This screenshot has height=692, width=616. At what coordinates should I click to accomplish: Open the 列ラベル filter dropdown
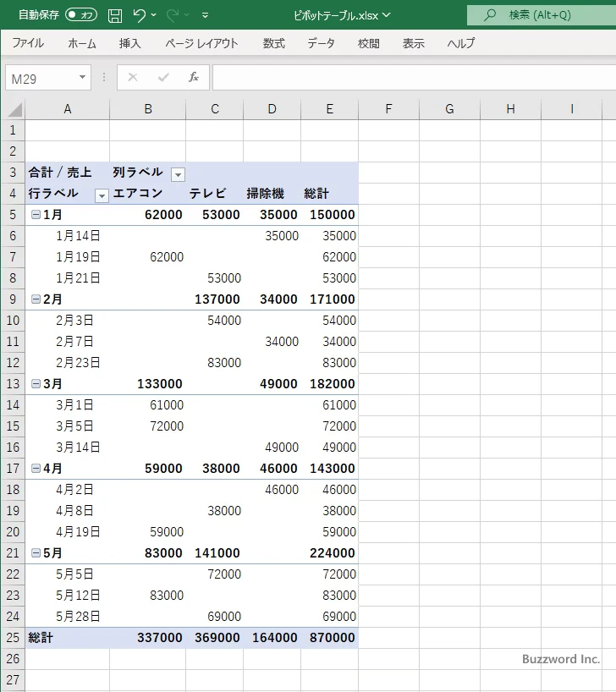pos(178,175)
